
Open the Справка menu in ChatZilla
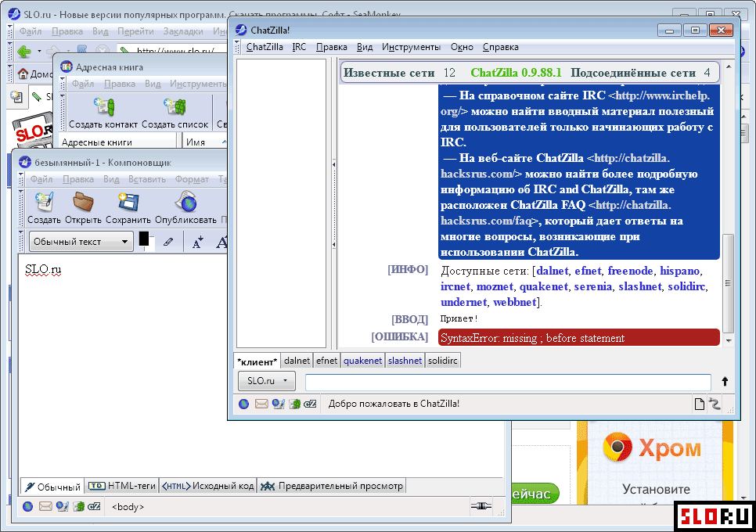500,47
